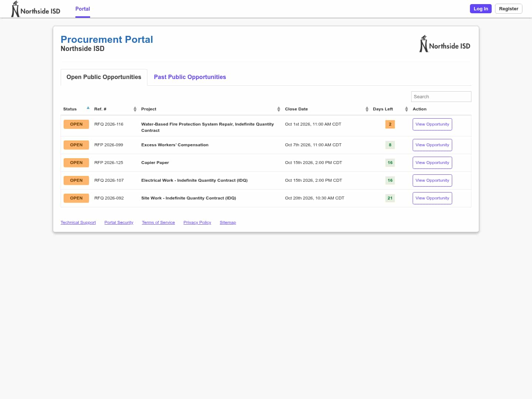Open the Terms of Service link
This screenshot has height=399, width=532.
click(x=158, y=222)
